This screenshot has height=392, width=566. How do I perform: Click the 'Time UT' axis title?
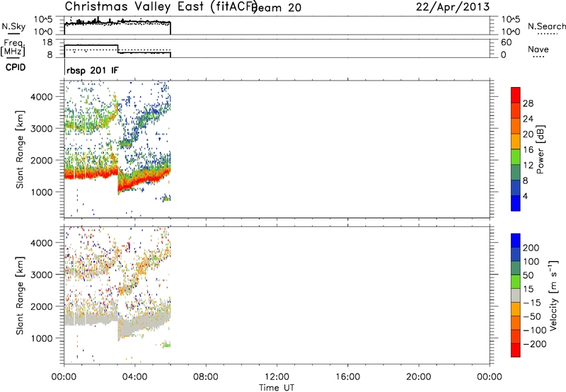pyautogui.click(x=277, y=388)
